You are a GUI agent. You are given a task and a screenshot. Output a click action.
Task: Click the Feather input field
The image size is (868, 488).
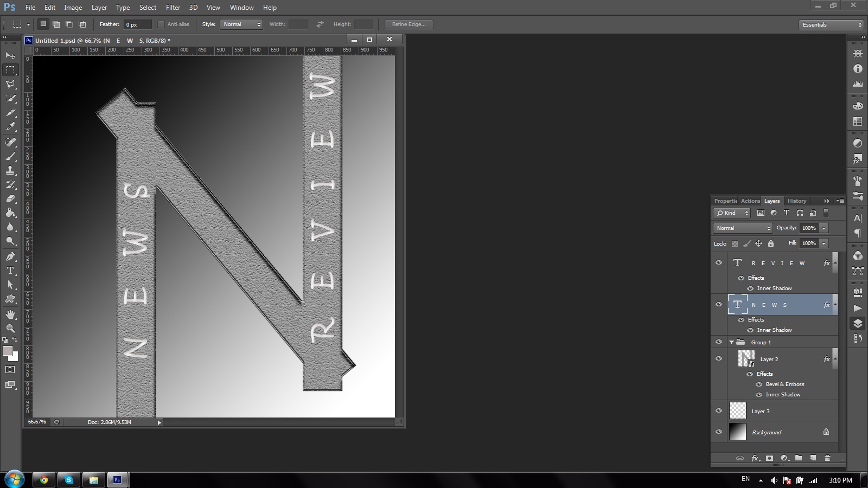(x=137, y=25)
